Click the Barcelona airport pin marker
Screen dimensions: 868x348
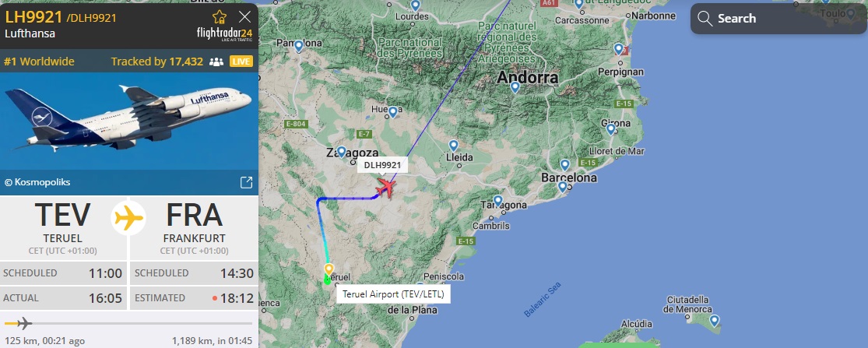click(562, 187)
